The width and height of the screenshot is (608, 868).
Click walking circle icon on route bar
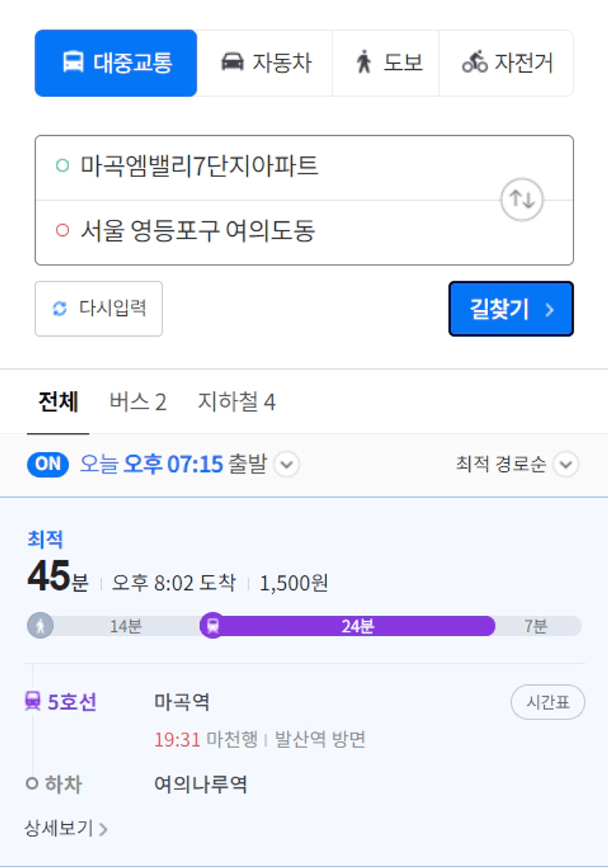(x=40, y=626)
